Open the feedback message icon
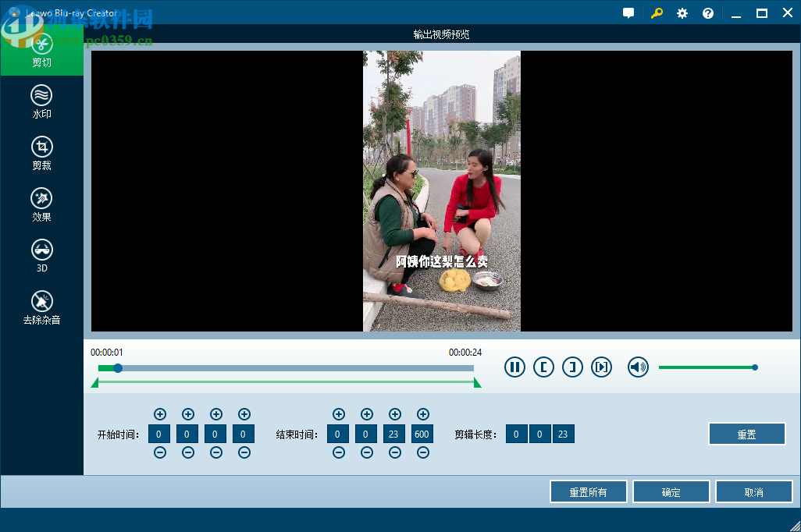Viewport: 801px width, 532px height. click(x=628, y=12)
